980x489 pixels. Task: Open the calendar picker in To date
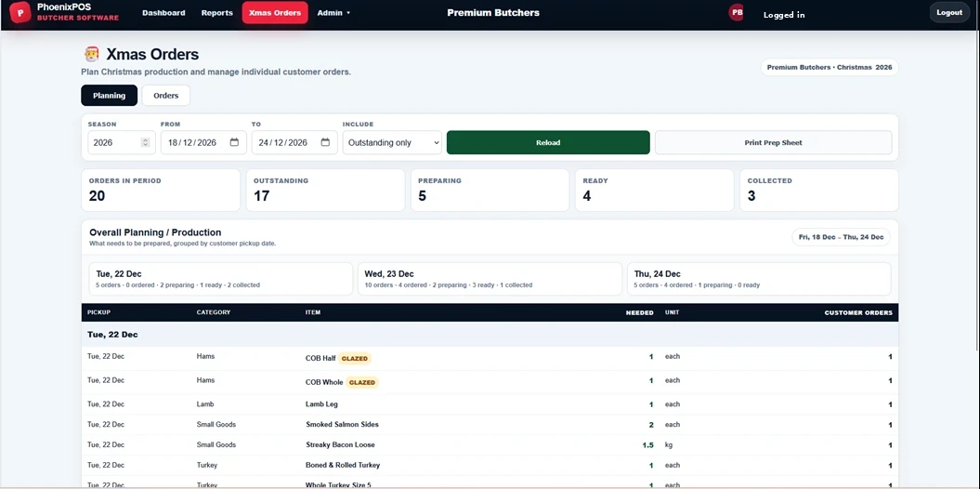point(326,142)
